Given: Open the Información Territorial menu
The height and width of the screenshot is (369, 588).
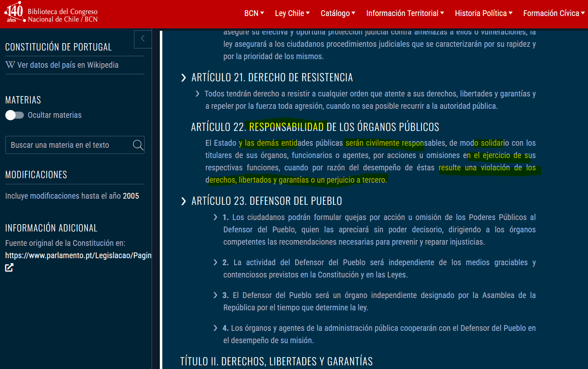Looking at the screenshot, I should [x=405, y=13].
